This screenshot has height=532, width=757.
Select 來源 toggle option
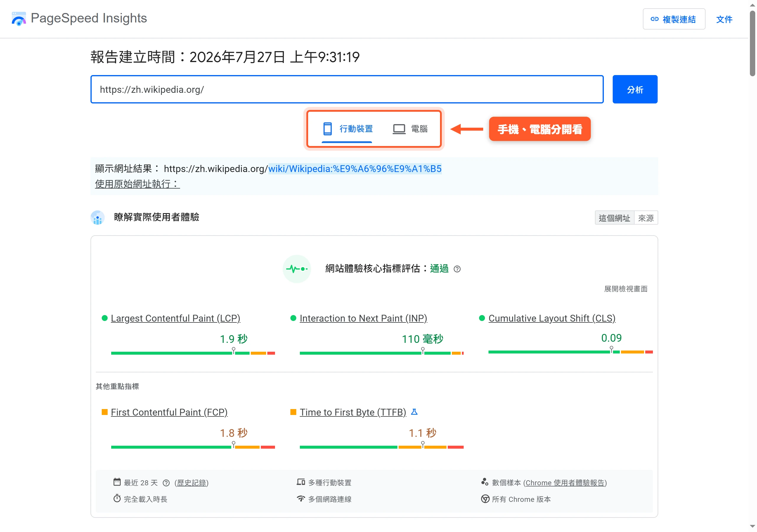click(646, 218)
